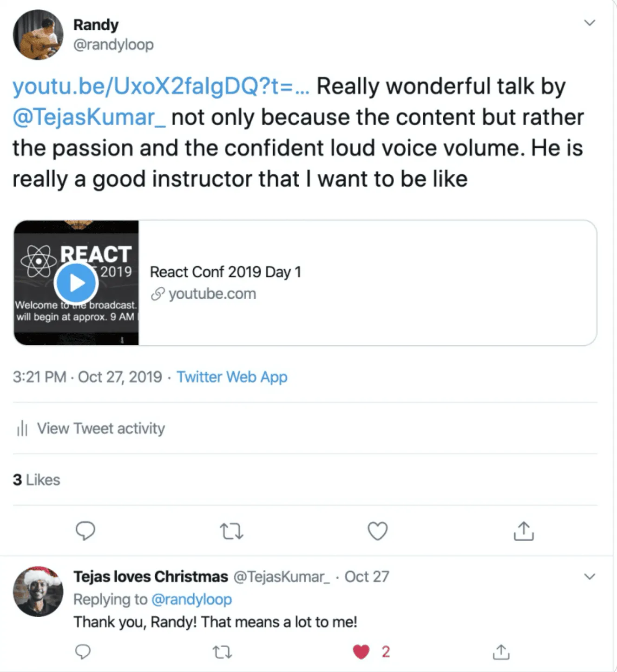The image size is (617, 672).
Task: Unlike Tejas's reply with red heart
Action: coord(361,652)
